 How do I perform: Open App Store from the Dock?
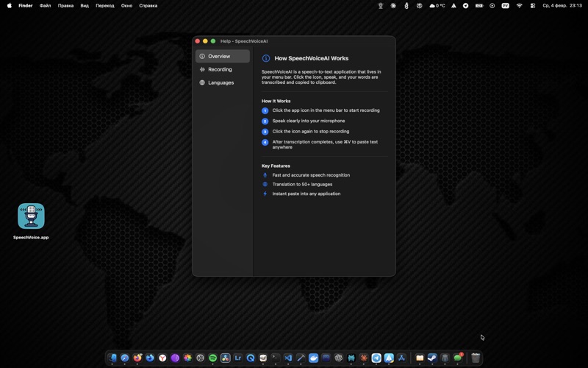point(401,358)
